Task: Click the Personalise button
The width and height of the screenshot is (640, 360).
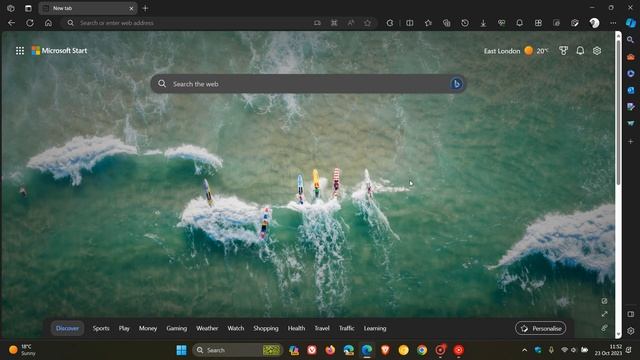Action: [540, 328]
